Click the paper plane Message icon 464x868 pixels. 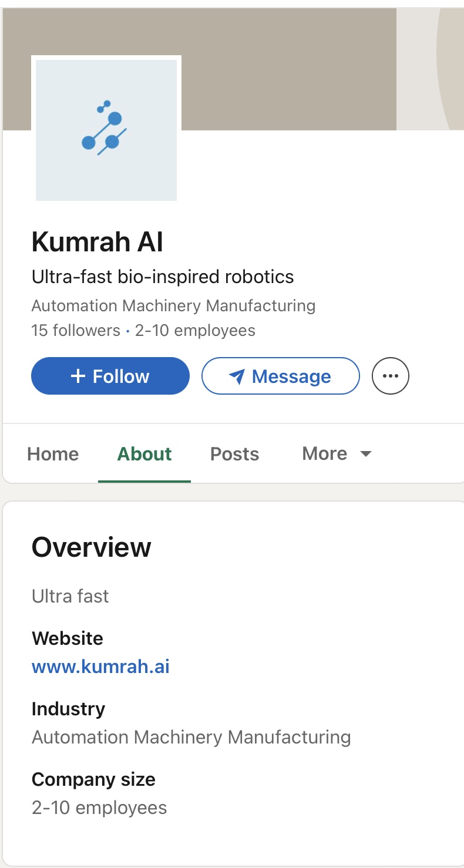tap(237, 376)
